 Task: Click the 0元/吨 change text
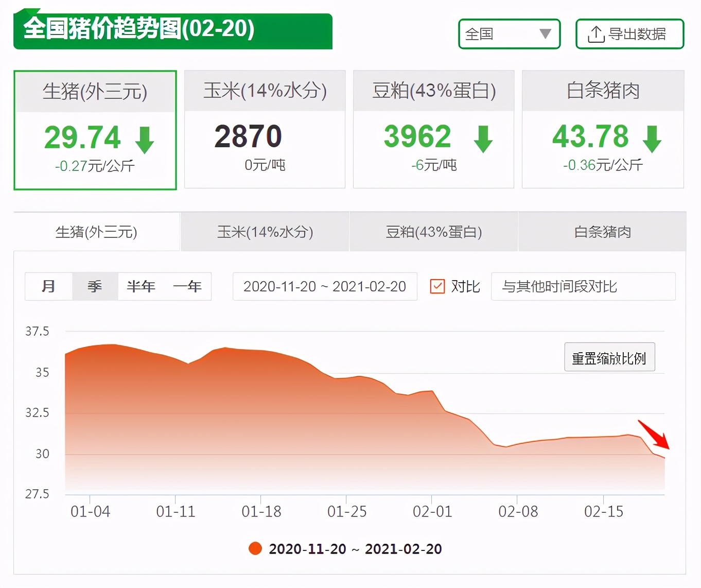pos(265,165)
